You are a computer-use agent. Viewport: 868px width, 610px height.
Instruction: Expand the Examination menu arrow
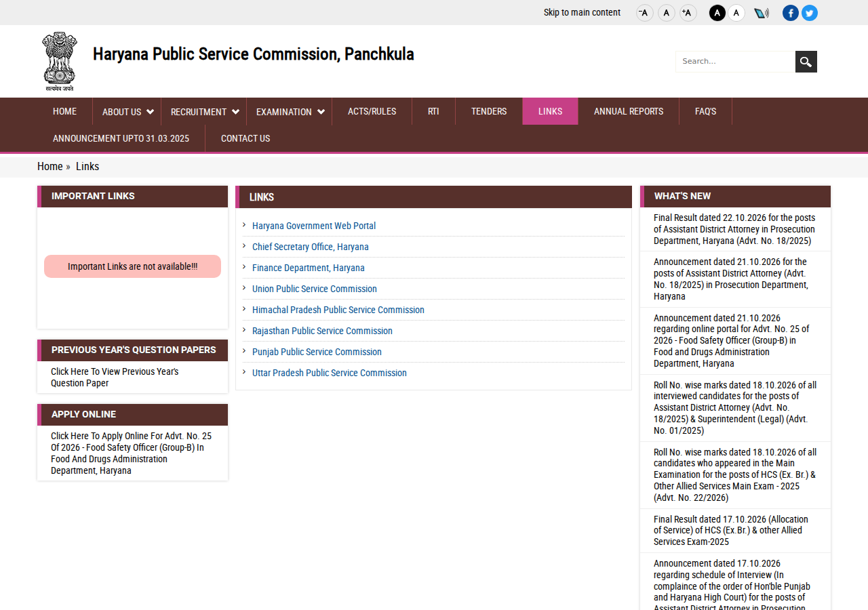pyautogui.click(x=321, y=112)
